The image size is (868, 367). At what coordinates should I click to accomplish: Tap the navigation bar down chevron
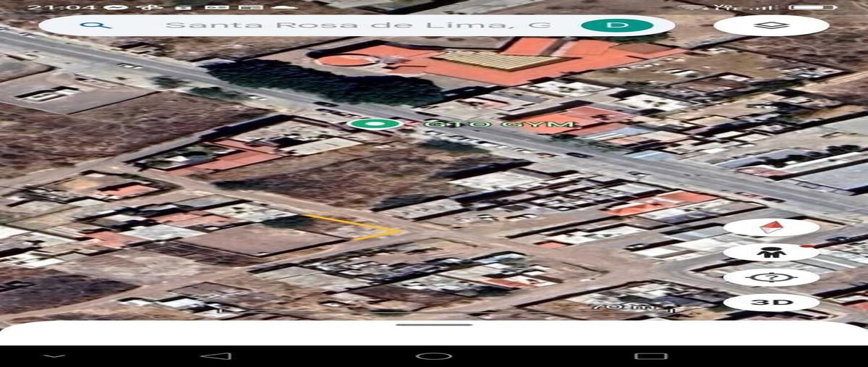point(54,356)
